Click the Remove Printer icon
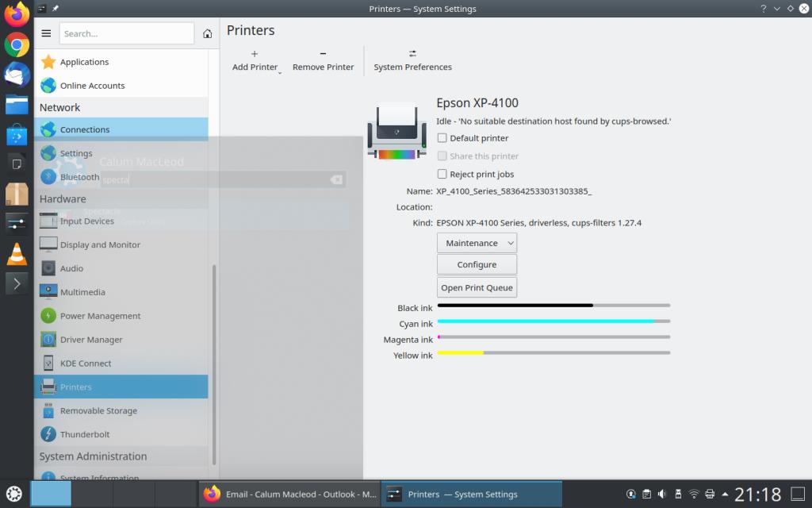Viewport: 812px width, 508px height. pyautogui.click(x=323, y=54)
